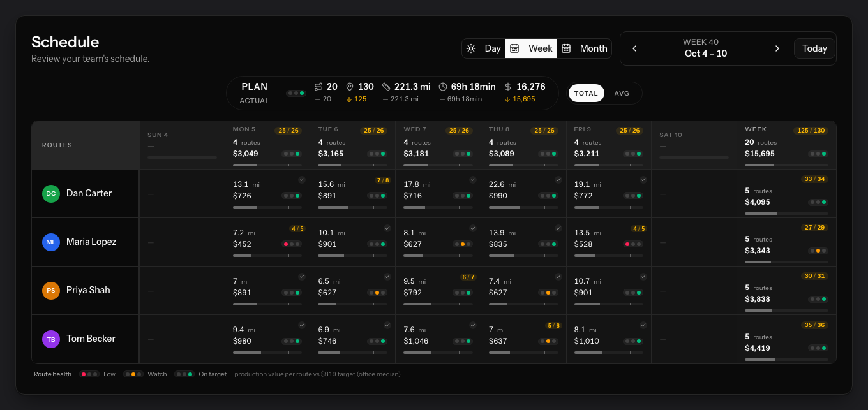This screenshot has width=868, height=410.
Task: Click the 125 / 130 badge in Week header
Action: point(811,130)
